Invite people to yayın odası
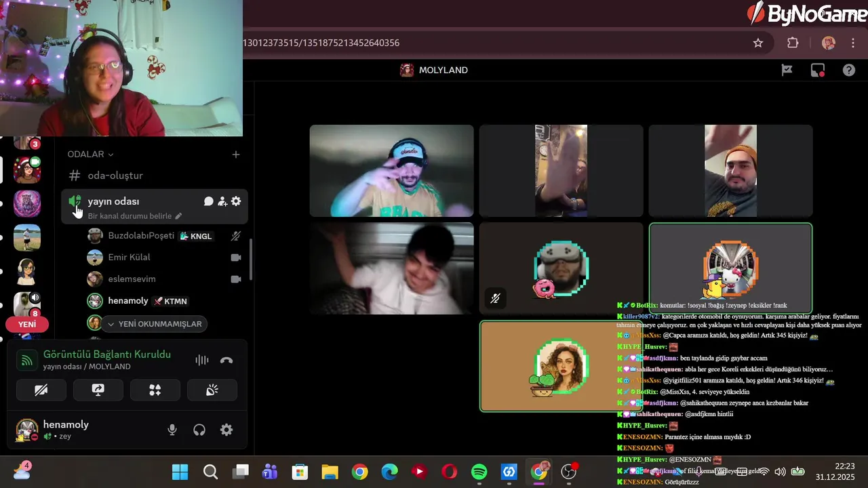The height and width of the screenshot is (488, 868). tap(222, 201)
